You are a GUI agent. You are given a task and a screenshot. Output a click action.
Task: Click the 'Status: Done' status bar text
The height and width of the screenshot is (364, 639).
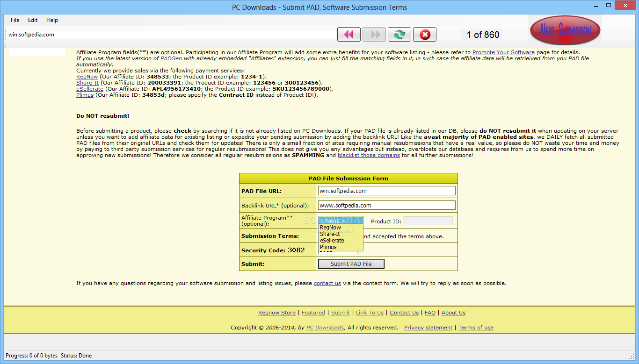click(x=76, y=356)
